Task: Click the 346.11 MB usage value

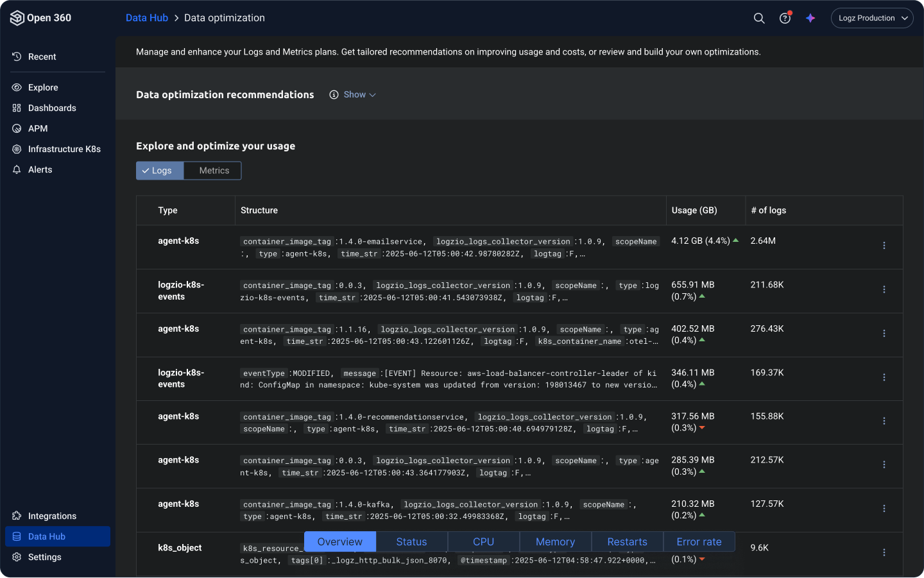Action: (693, 372)
